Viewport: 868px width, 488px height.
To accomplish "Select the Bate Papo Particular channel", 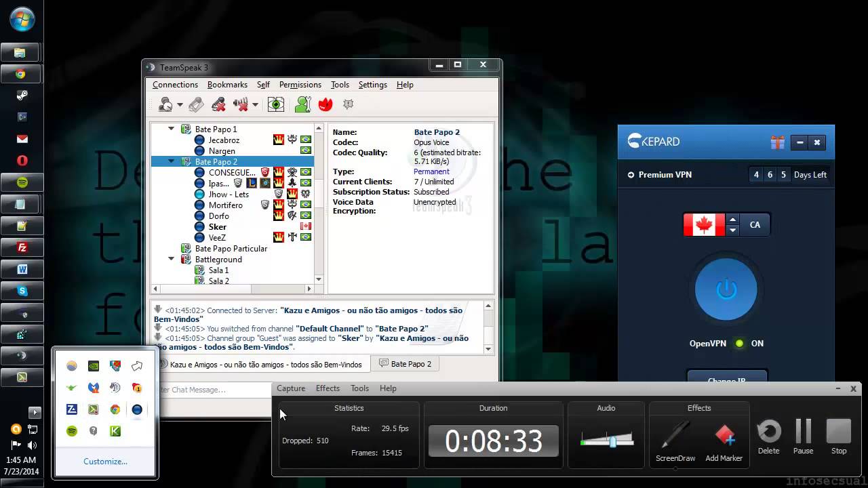I will tap(231, 249).
